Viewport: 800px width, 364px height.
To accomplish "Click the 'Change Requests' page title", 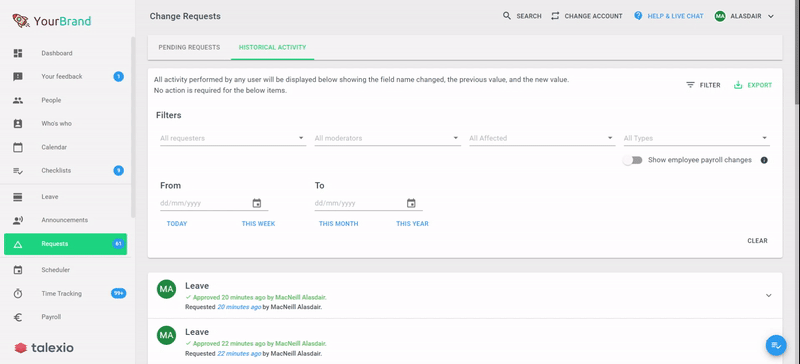I will [185, 16].
